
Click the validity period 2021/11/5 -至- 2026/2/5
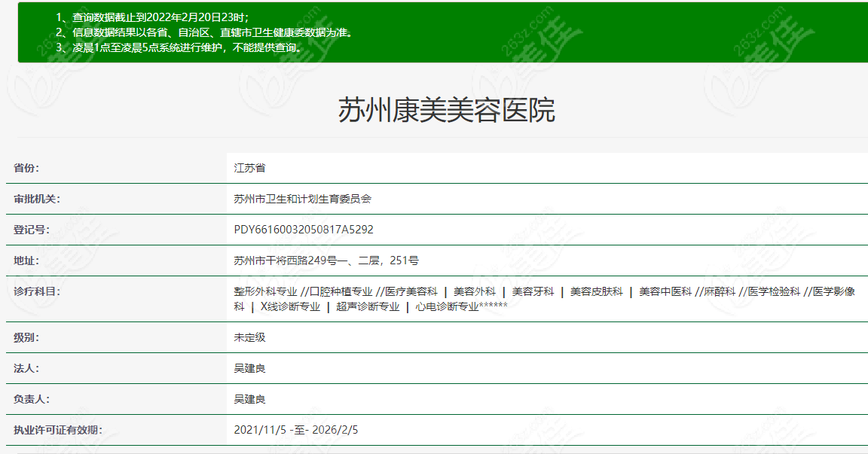[296, 430]
